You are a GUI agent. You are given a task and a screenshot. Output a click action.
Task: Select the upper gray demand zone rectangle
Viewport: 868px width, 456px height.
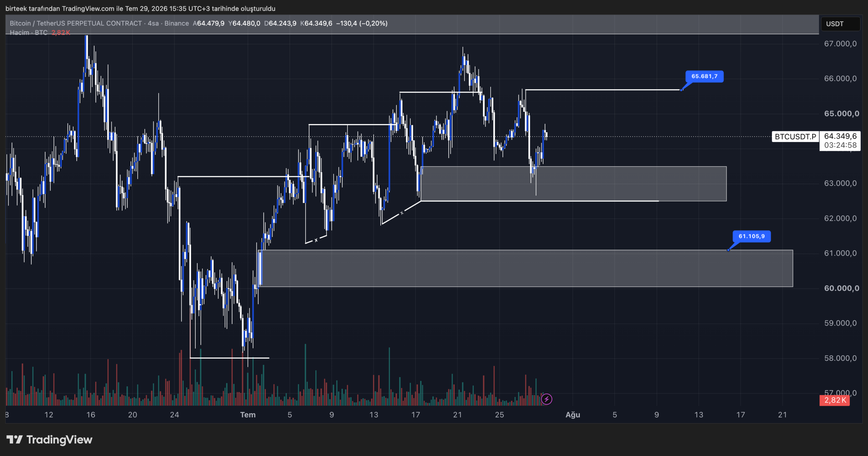point(573,184)
